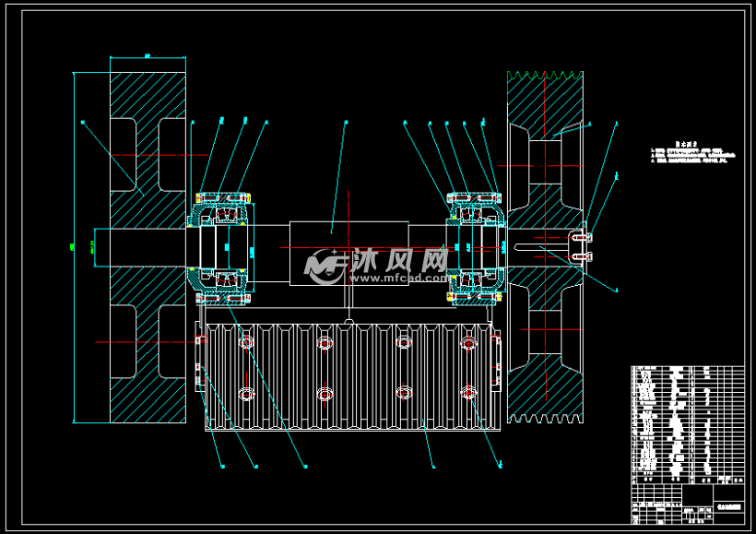This screenshot has height=534, width=756.
Task: Select the flywheel width dimension at top
Action: 148,57
